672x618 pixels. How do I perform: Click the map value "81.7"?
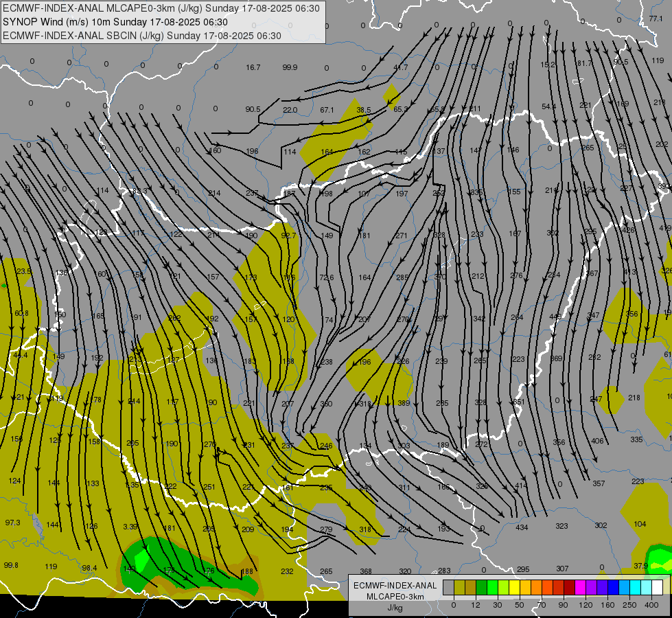(x=585, y=63)
